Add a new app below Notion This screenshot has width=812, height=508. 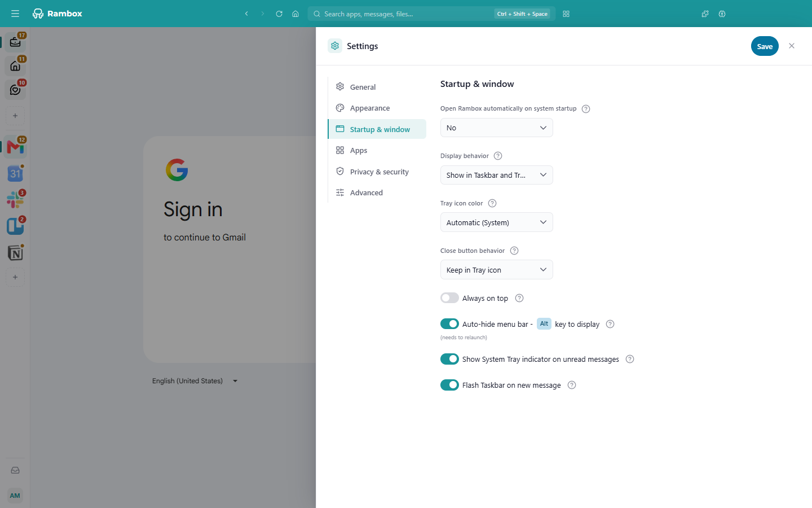tap(15, 277)
